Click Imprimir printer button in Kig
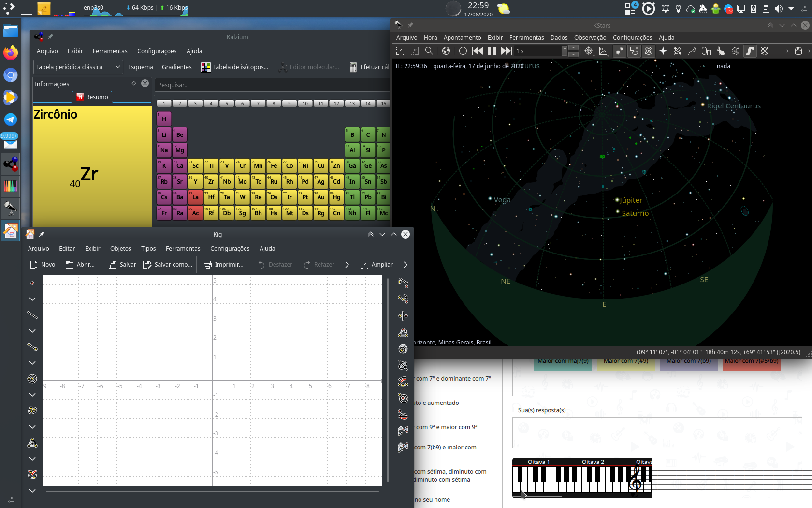Viewport: 812px width, 508px height. (x=224, y=265)
